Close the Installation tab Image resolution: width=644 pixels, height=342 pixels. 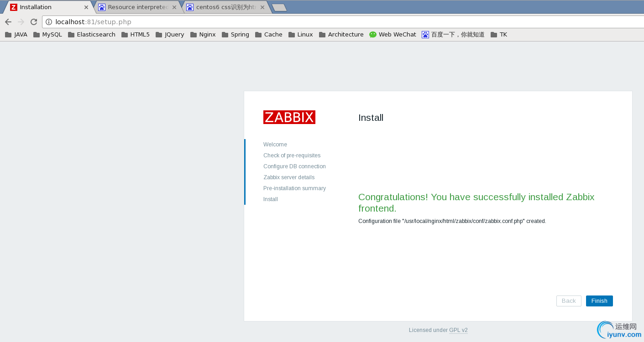[86, 7]
